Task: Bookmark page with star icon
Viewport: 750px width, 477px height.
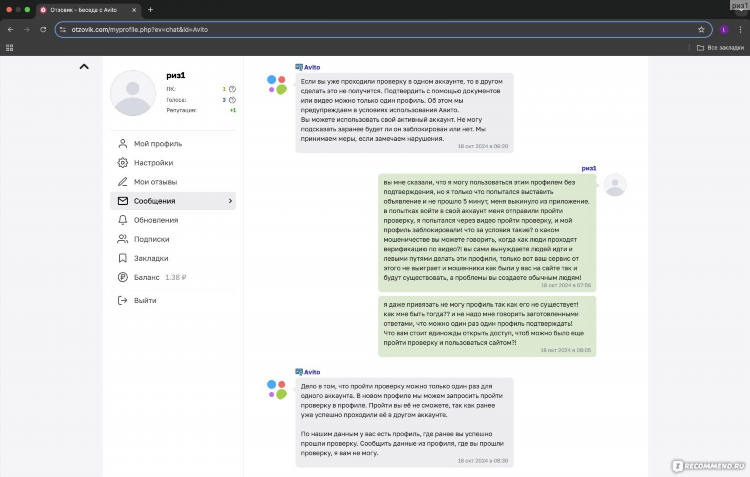Action: pyautogui.click(x=701, y=30)
